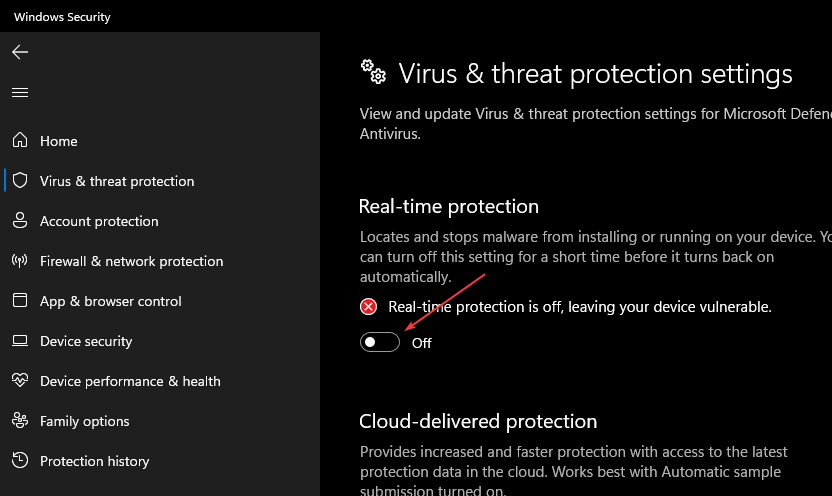Screen dimensions: 832x496
Task: Click the heart pulse health icon
Action: [20, 380]
